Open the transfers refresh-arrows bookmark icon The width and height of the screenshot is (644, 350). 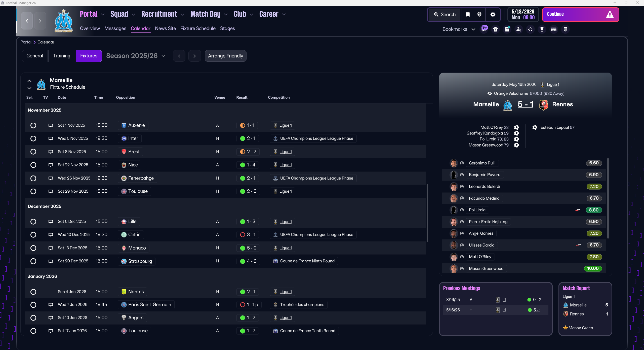(x=530, y=29)
